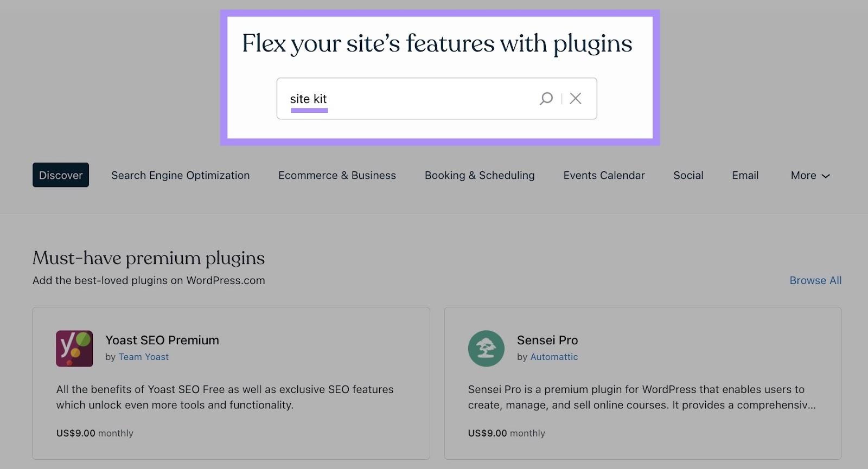Open the Yoast SEO Premium plugin card
Image resolution: width=868 pixels, height=469 pixels.
tap(231, 382)
